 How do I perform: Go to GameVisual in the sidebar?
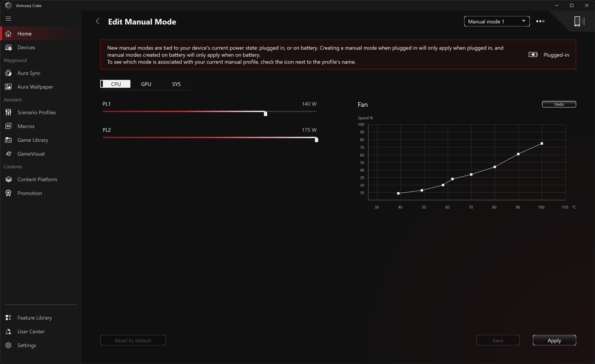coord(31,154)
